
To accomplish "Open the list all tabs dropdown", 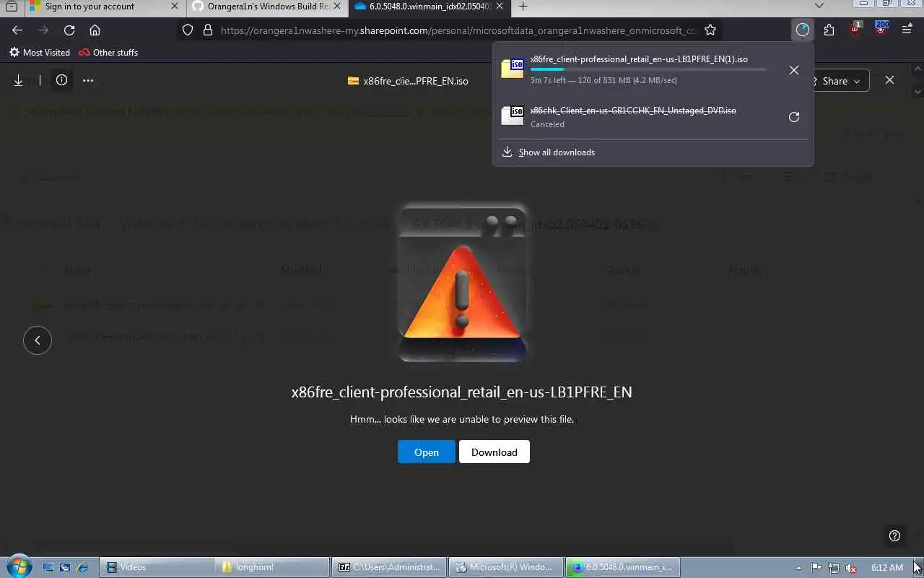I will (819, 7).
